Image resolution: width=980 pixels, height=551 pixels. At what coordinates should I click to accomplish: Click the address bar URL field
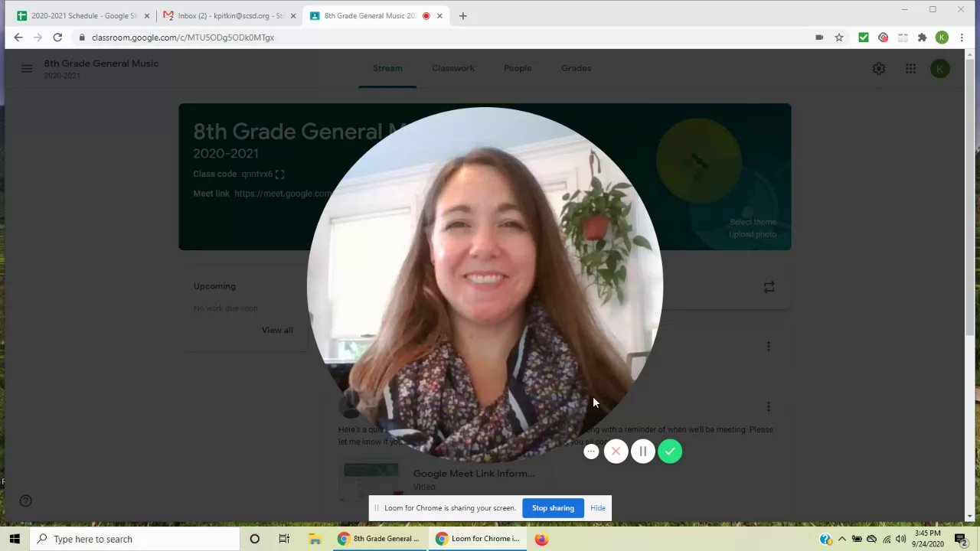(x=444, y=37)
